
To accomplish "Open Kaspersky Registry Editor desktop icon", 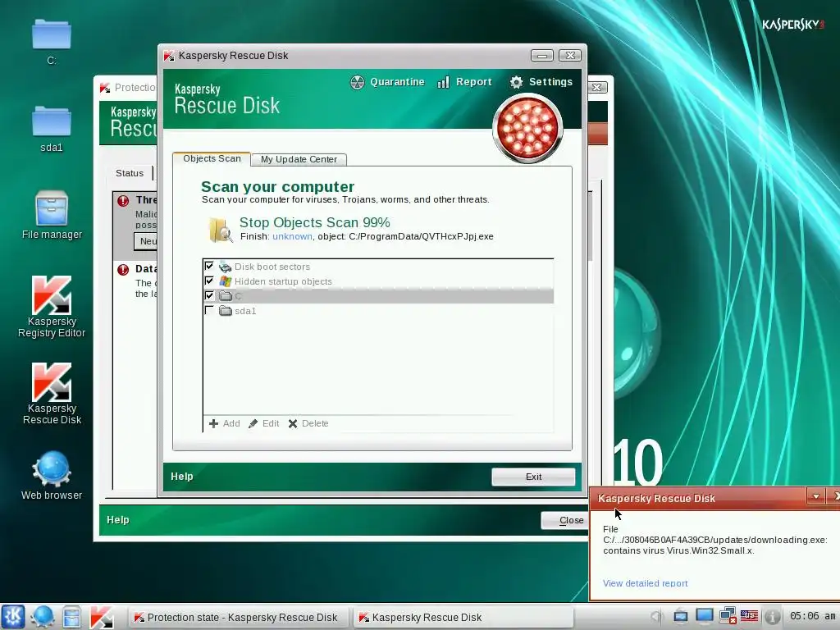I will click(x=52, y=307).
